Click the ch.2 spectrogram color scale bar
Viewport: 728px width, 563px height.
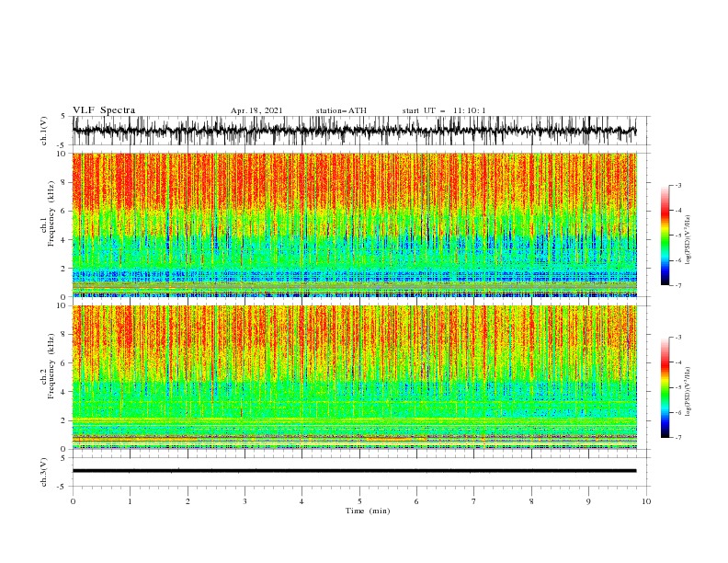pos(665,387)
